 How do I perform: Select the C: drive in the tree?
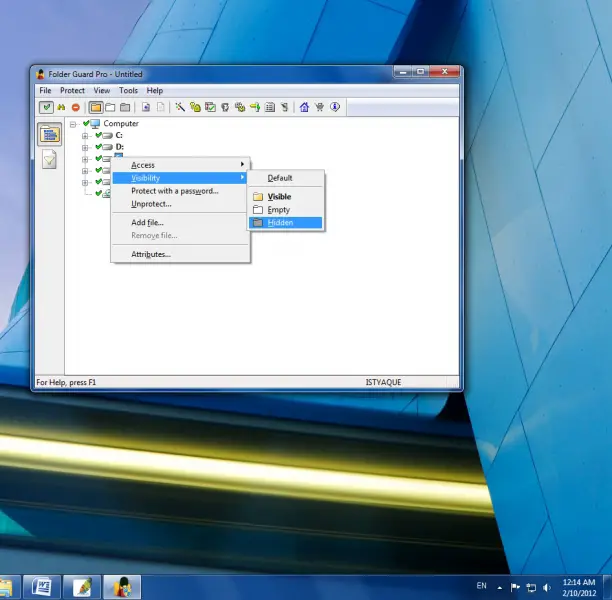coord(119,135)
